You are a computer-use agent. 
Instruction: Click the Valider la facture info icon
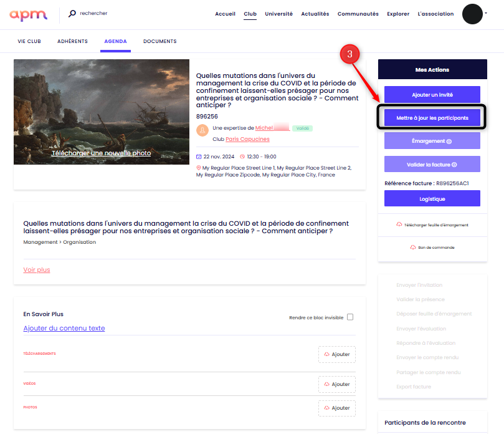(454, 165)
